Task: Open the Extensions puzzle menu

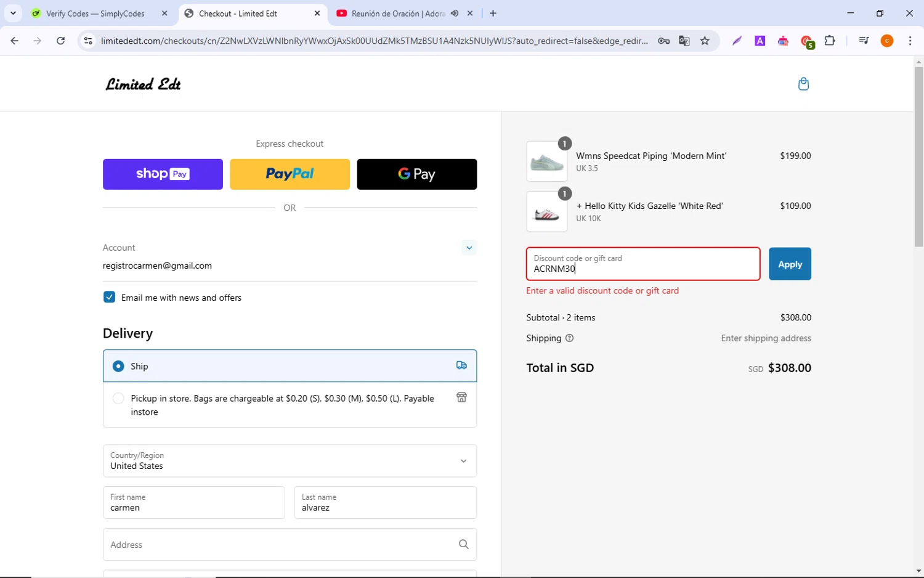Action: pos(830,41)
